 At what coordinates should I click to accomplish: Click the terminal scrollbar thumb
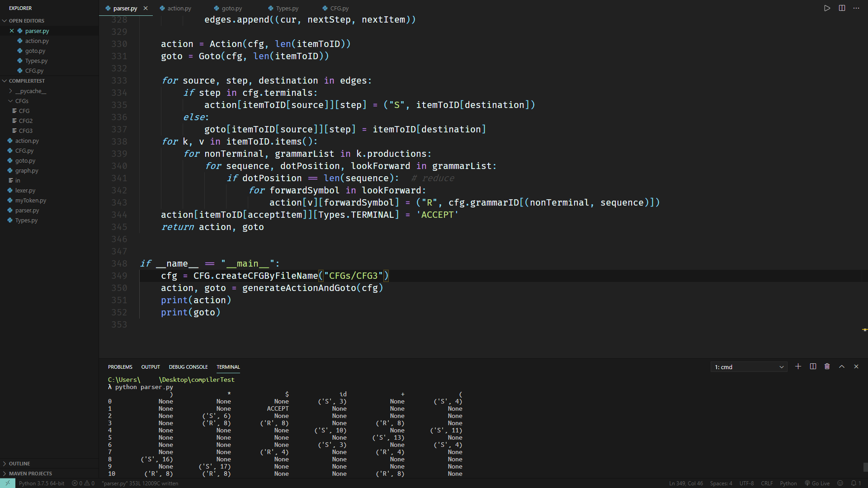[x=865, y=467]
